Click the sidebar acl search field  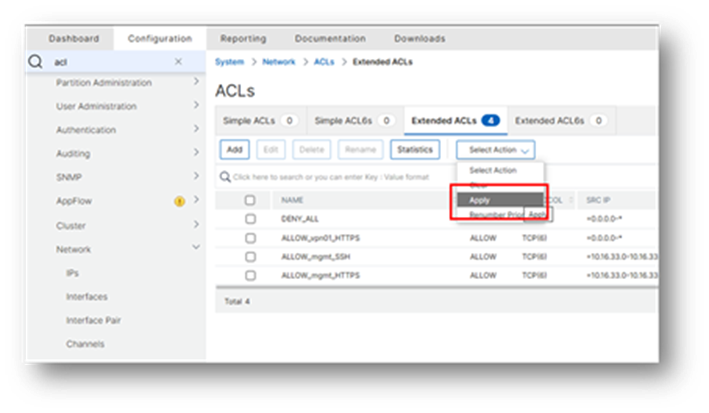(115, 62)
